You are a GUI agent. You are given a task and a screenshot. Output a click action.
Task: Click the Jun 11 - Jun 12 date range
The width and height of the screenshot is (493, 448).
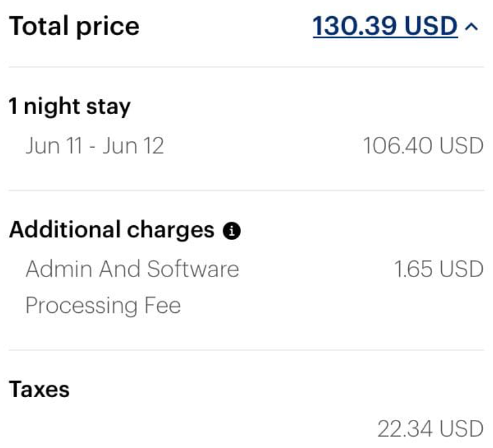[x=95, y=146]
